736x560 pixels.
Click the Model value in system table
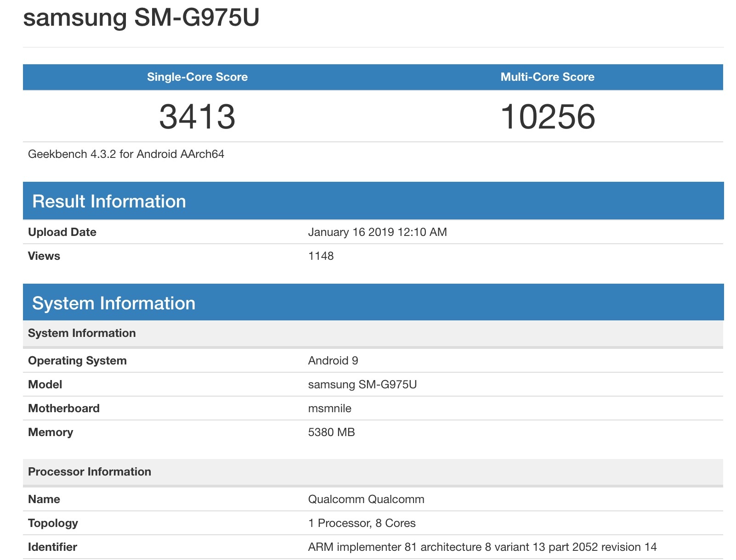click(362, 385)
